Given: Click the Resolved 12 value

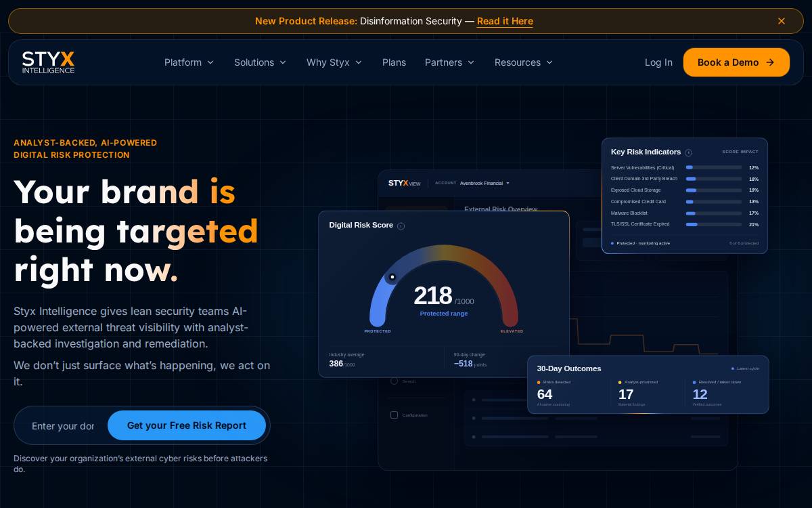Looking at the screenshot, I should click(x=700, y=394).
